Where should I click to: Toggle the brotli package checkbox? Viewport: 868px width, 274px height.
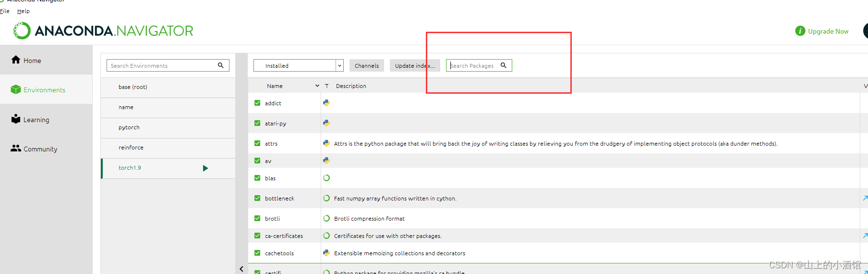[257, 218]
